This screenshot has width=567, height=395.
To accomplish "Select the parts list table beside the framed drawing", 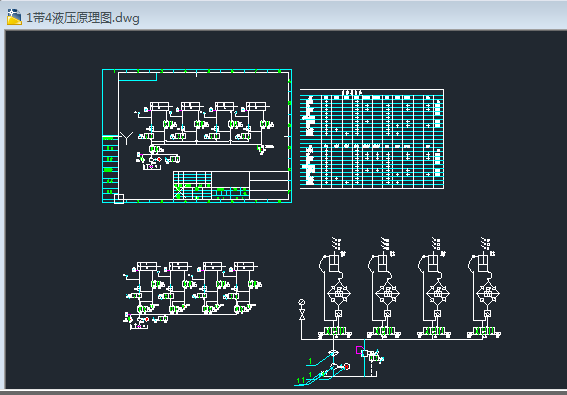I will (372, 139).
